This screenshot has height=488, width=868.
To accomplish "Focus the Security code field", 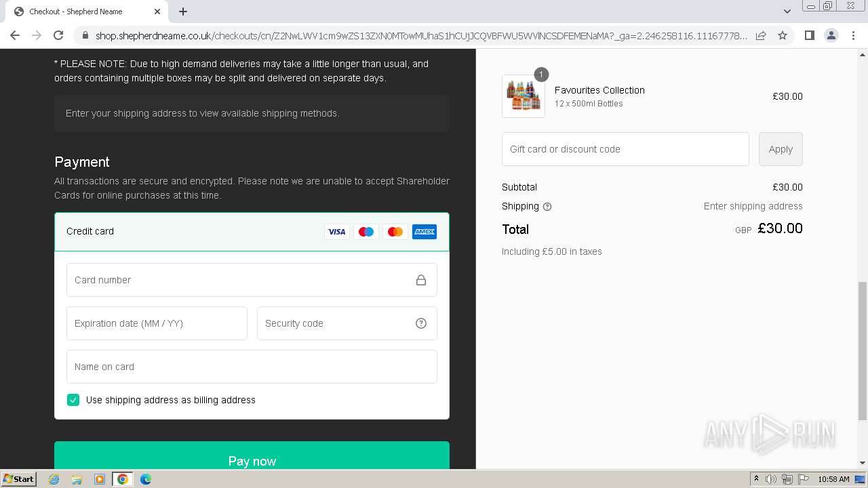I will [347, 323].
